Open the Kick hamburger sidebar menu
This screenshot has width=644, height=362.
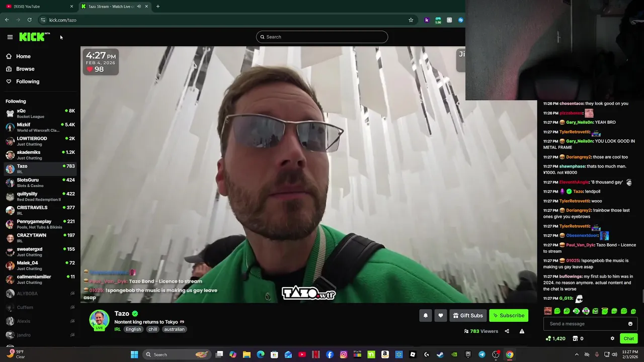(x=10, y=37)
